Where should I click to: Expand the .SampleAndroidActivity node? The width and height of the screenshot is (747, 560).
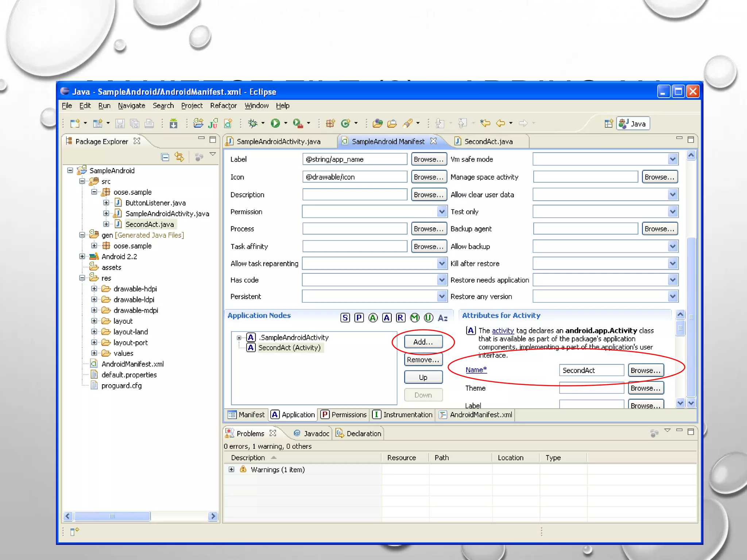coord(239,338)
